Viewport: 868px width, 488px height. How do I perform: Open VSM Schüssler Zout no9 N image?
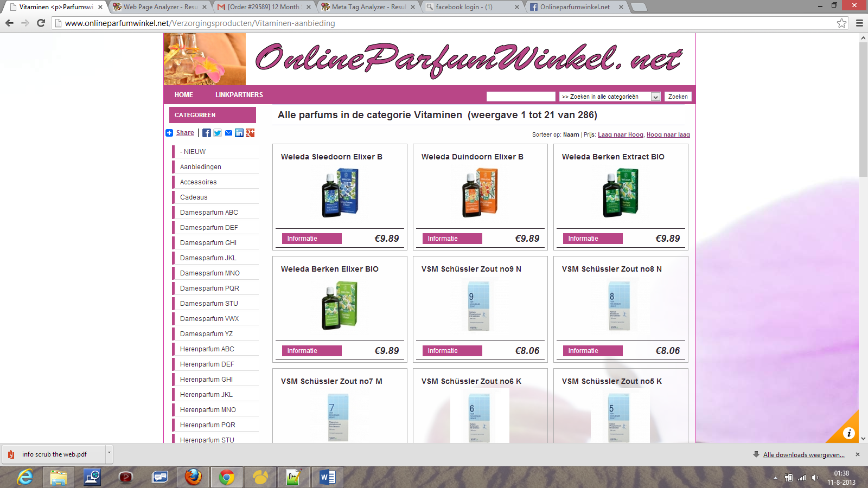click(x=479, y=306)
